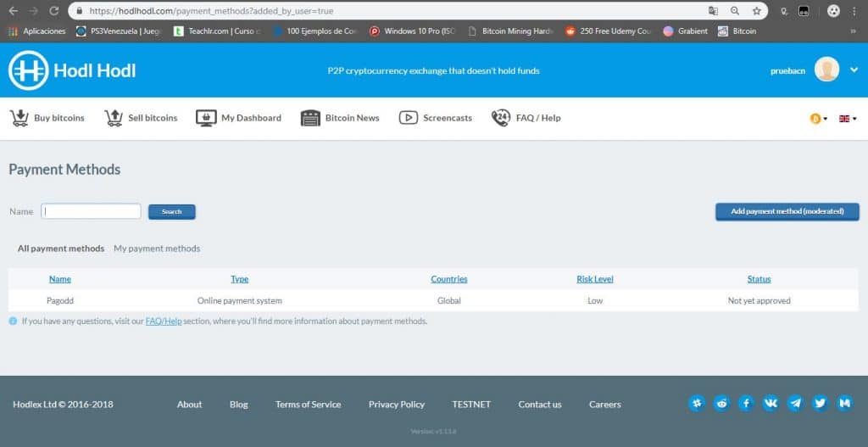Viewport: 868px width, 447px height.
Task: Open the VK footer icon
Action: pyautogui.click(x=771, y=403)
